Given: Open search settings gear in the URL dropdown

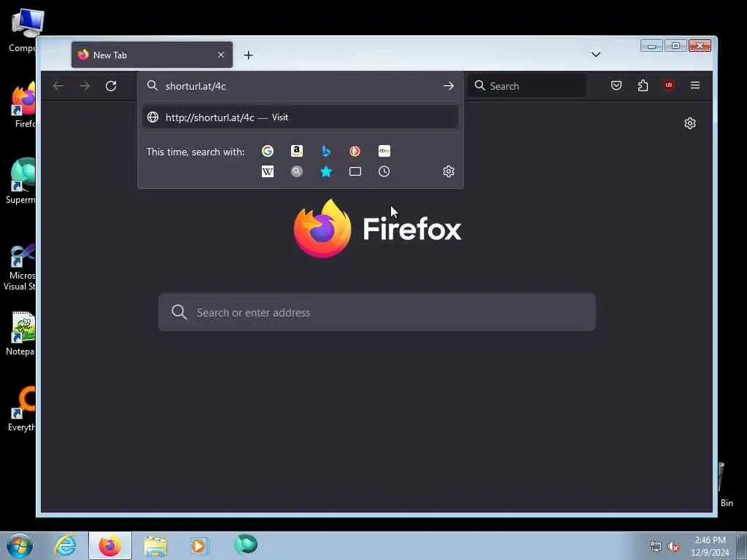Looking at the screenshot, I should pyautogui.click(x=449, y=171).
